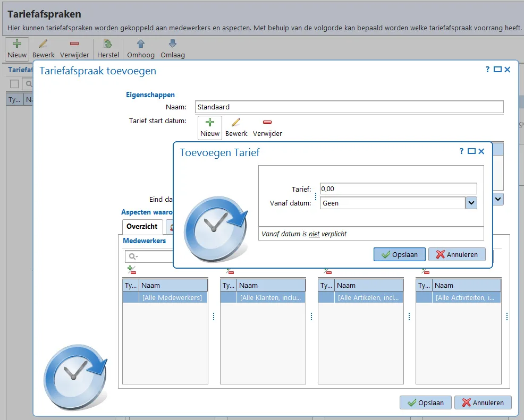Save the tariff with Opslaan in Toevoegen Tarief
This screenshot has width=524, height=420.
coord(399,254)
